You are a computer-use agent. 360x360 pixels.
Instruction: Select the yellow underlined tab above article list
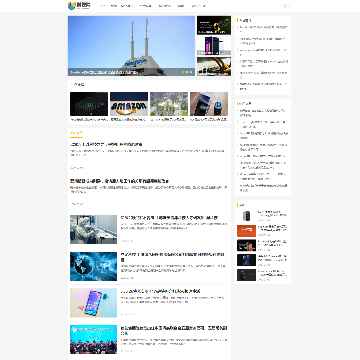pyautogui.click(x=76, y=133)
